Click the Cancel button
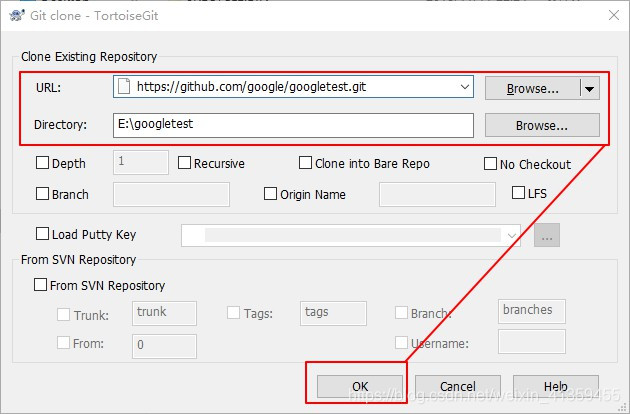This screenshot has width=630, height=414. coord(458,386)
